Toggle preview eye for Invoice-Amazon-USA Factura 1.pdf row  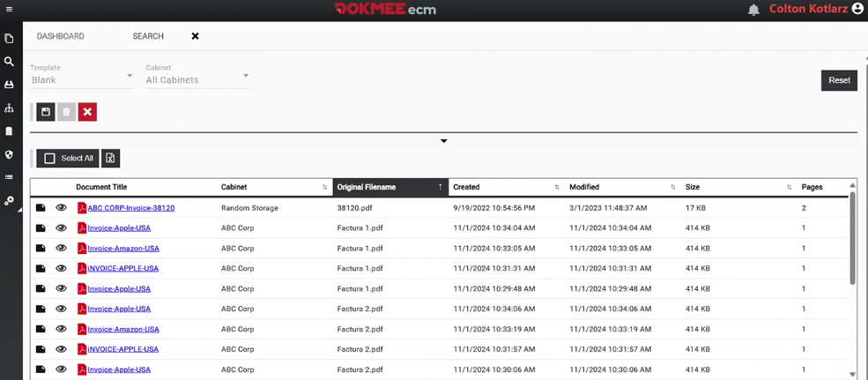[61, 249]
